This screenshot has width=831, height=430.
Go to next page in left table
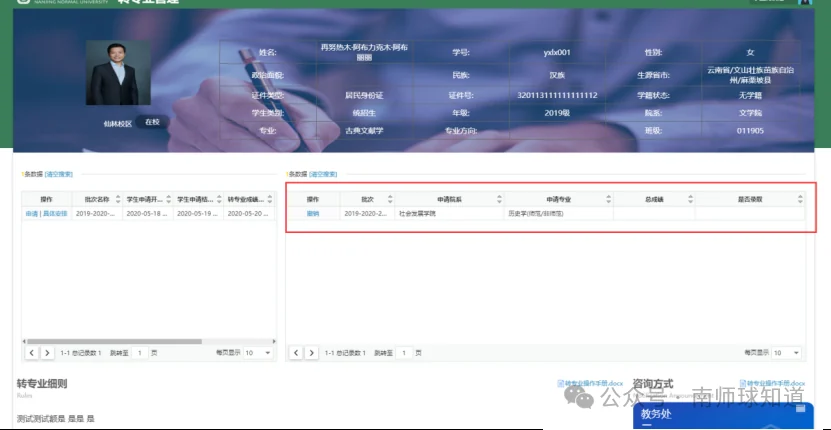[48, 353]
